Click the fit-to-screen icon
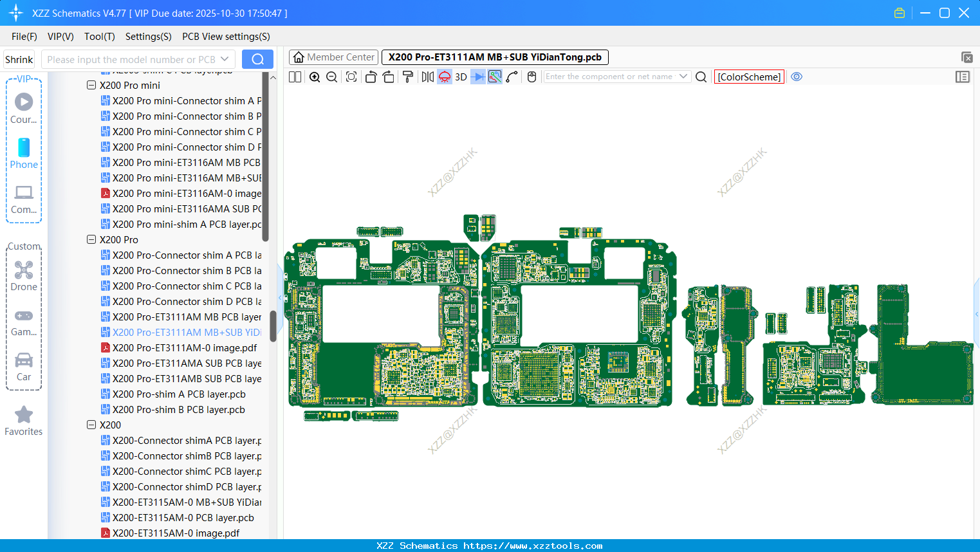The image size is (980, 552). pyautogui.click(x=351, y=77)
